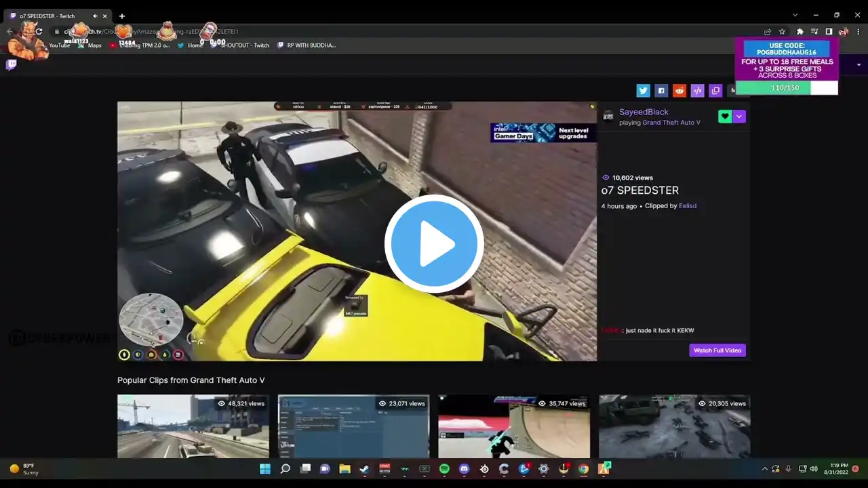Play the o7 SPEEDSTER clip
This screenshot has height=488, width=868.
[x=434, y=244]
